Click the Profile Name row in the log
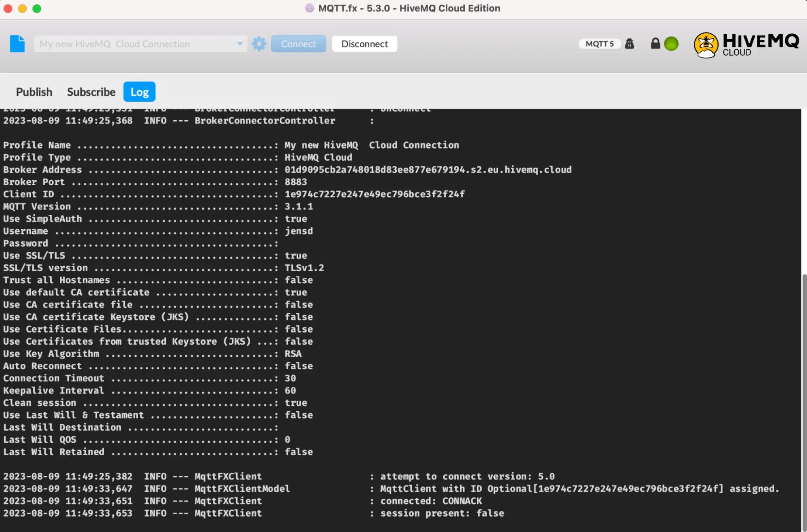 pos(231,145)
